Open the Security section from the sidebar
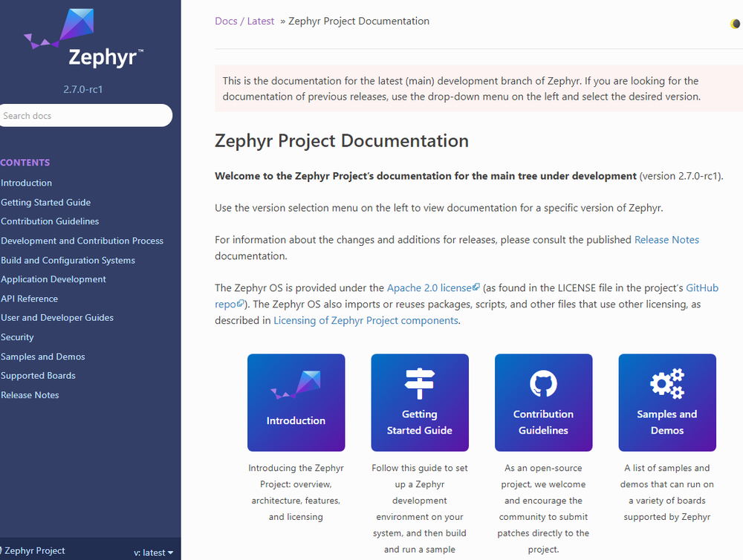 [17, 336]
